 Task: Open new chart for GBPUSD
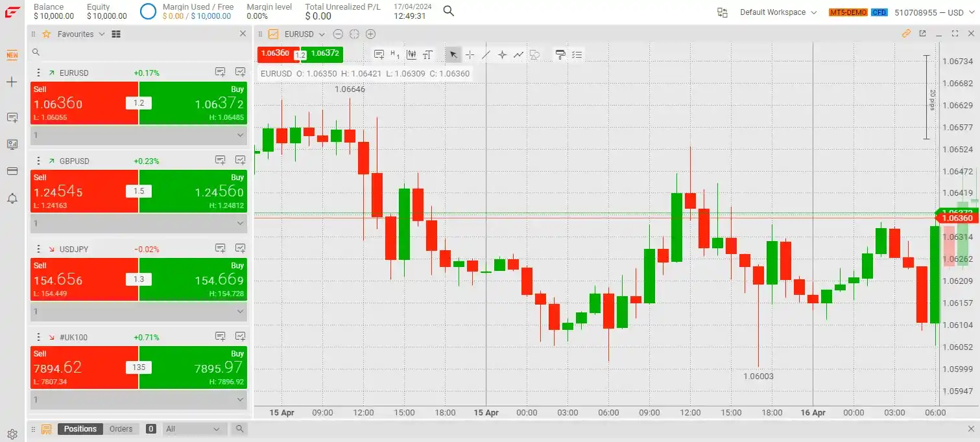(x=240, y=160)
